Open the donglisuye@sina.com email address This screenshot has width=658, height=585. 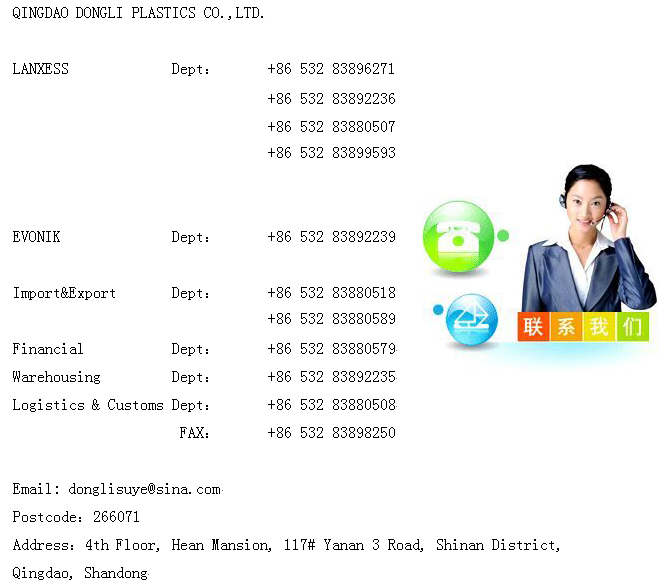coord(144,489)
